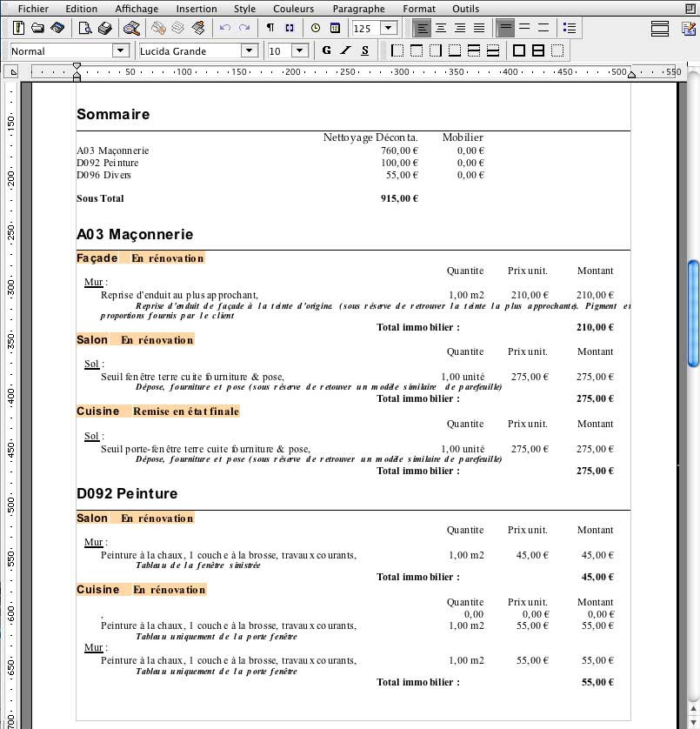Viewport: 700px width, 729px height.
Task: Save the document using the diskette icon
Action: tap(57, 29)
